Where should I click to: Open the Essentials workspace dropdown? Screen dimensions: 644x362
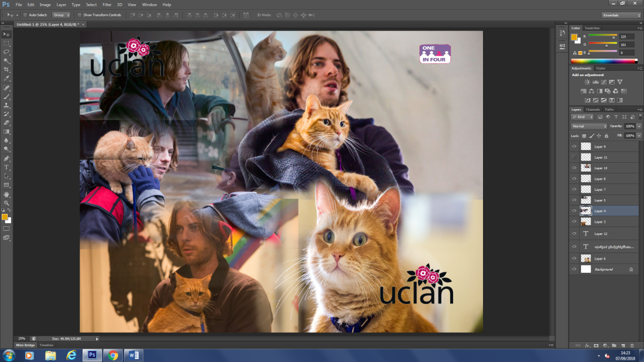coord(621,15)
